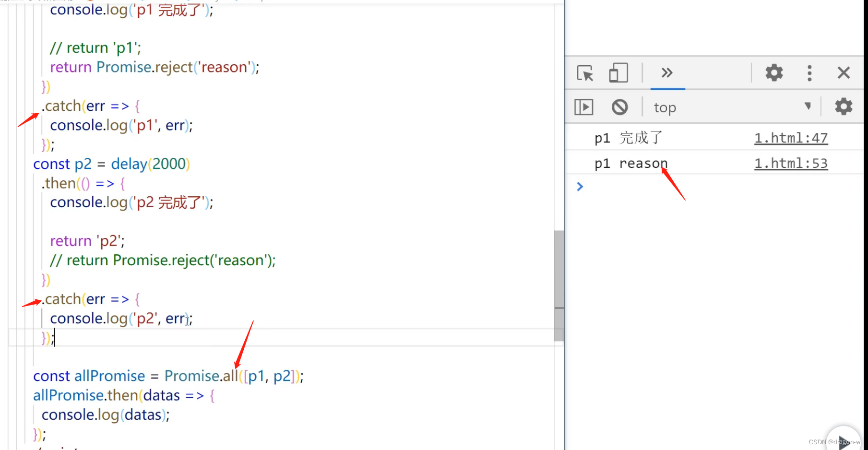Click the allPromise.then(datas => line
Screen dimensions: 868x450
click(124, 395)
